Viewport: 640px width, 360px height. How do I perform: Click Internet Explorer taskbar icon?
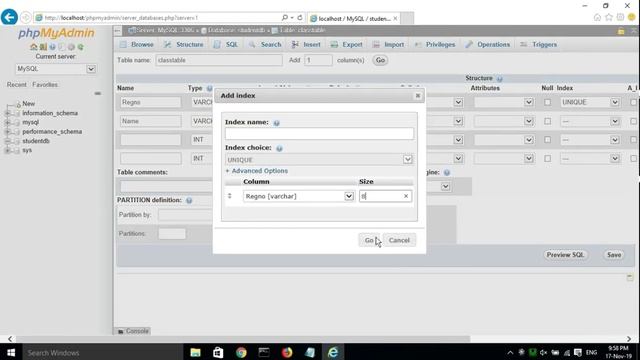(x=333, y=352)
